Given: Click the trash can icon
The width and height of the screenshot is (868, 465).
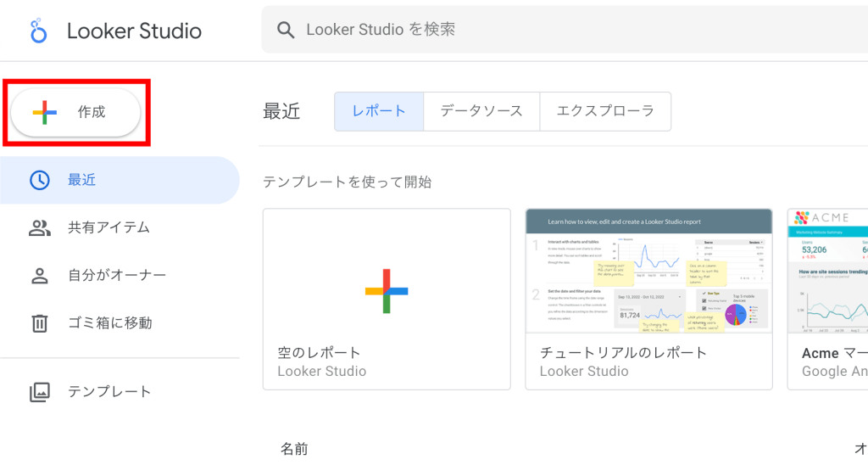Looking at the screenshot, I should (40, 323).
